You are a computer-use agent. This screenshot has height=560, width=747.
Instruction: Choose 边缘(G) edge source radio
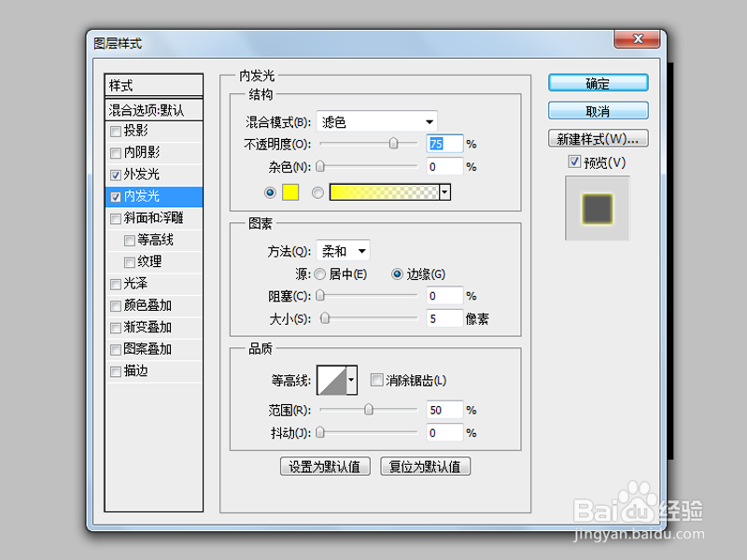pos(398,274)
